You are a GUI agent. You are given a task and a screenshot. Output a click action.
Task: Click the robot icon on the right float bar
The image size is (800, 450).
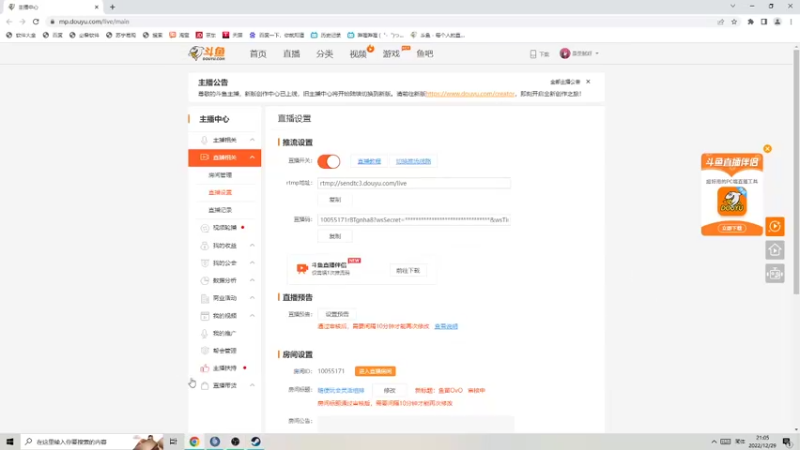click(774, 274)
